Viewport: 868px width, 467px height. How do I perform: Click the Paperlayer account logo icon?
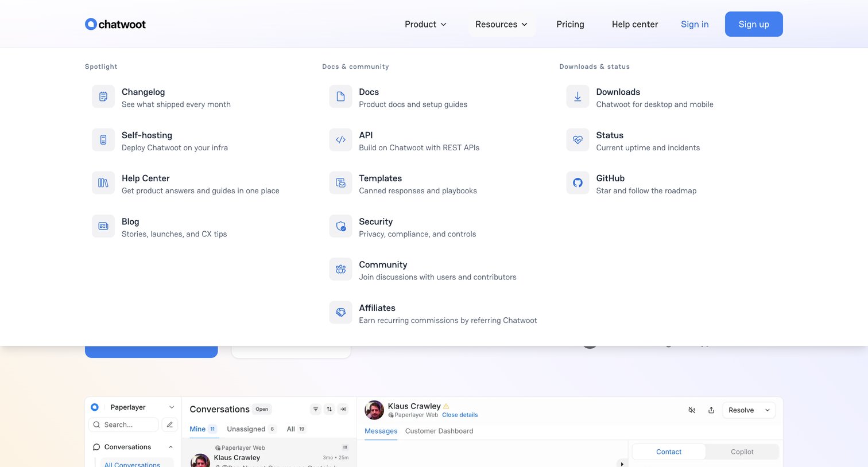tap(95, 407)
